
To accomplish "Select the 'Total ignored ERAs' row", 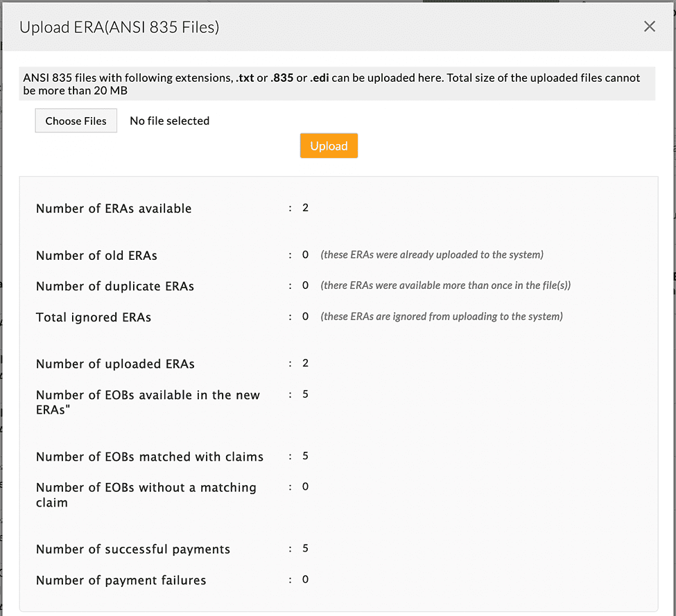I will (94, 317).
